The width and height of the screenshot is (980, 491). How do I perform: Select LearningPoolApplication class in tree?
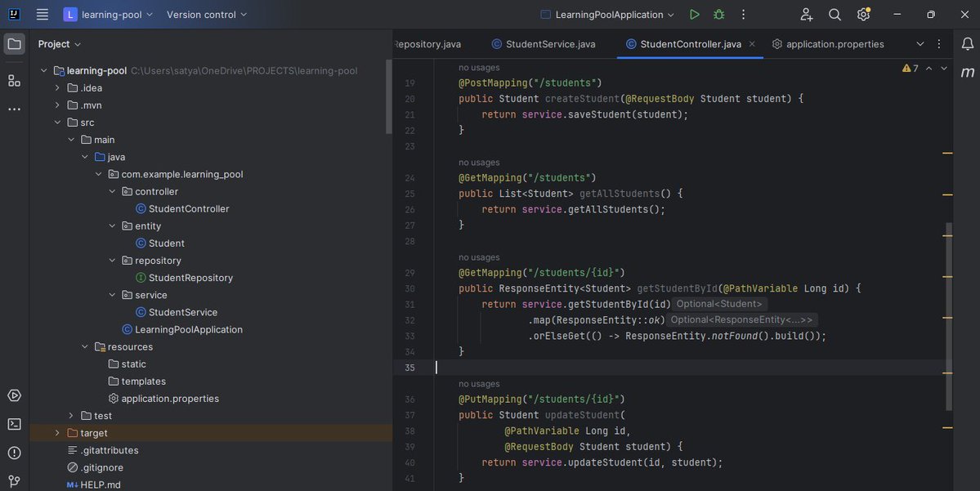[x=182, y=329]
